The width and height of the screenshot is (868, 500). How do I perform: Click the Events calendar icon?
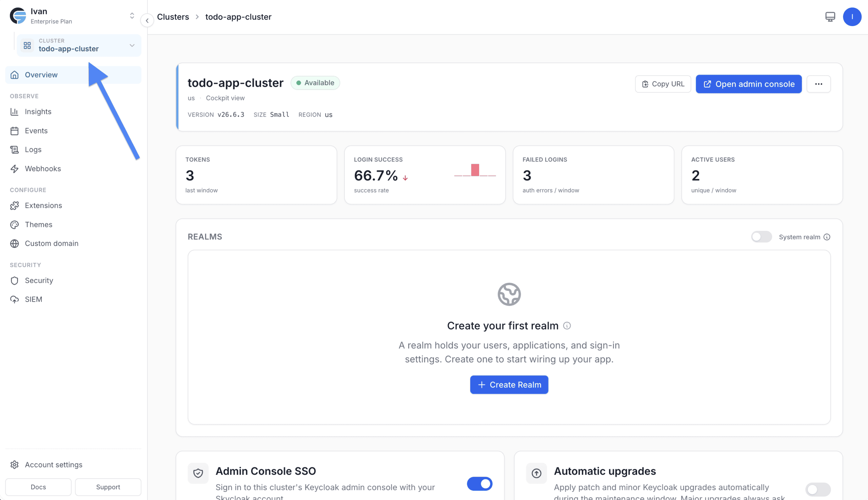click(15, 131)
